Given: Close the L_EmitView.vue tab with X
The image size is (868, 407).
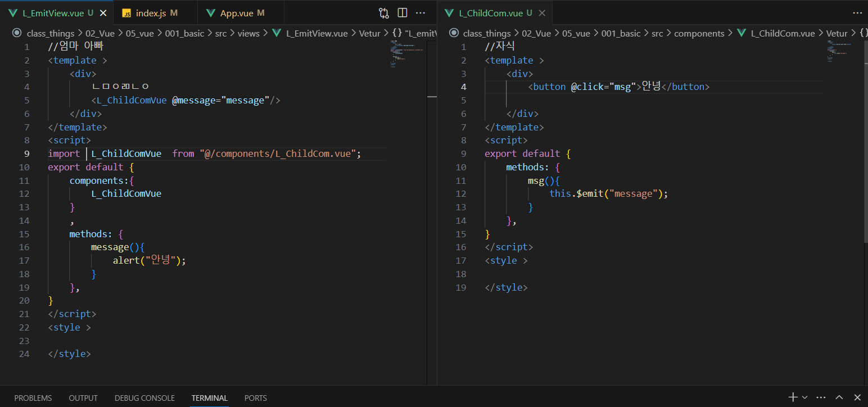Looking at the screenshot, I should tap(102, 13).
